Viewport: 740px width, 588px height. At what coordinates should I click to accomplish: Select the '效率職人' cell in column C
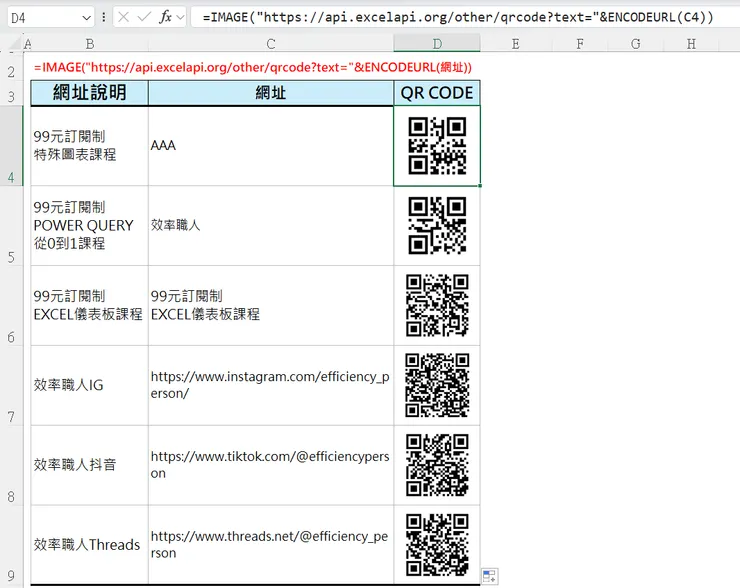271,226
